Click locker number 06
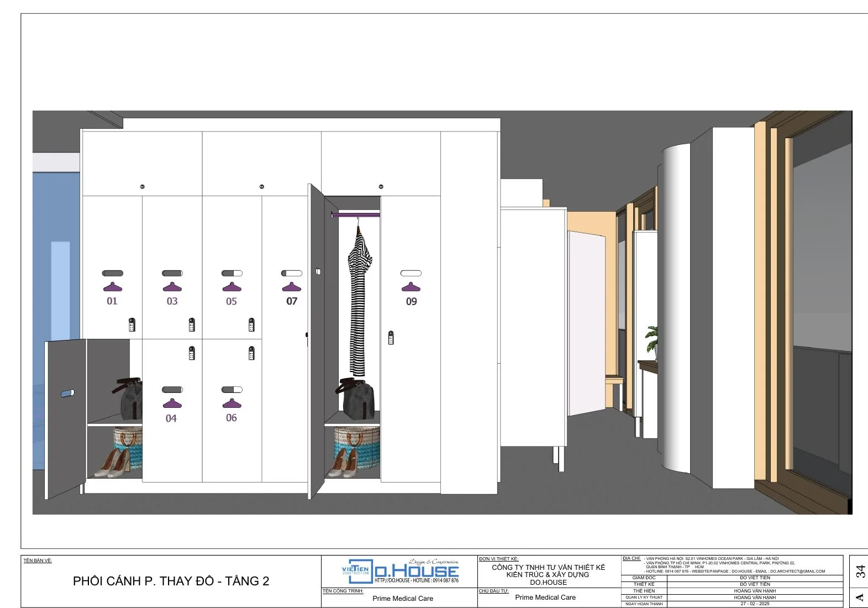The height and width of the screenshot is (608, 868). click(232, 418)
